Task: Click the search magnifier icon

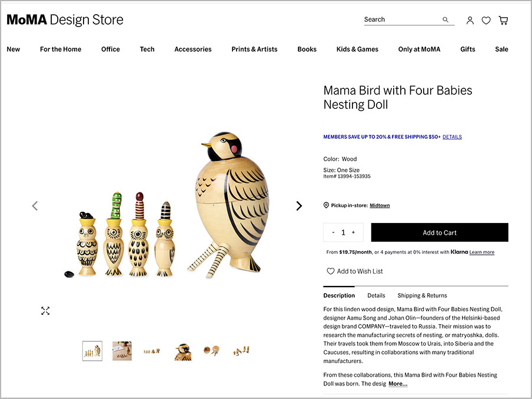Action: pos(445,20)
